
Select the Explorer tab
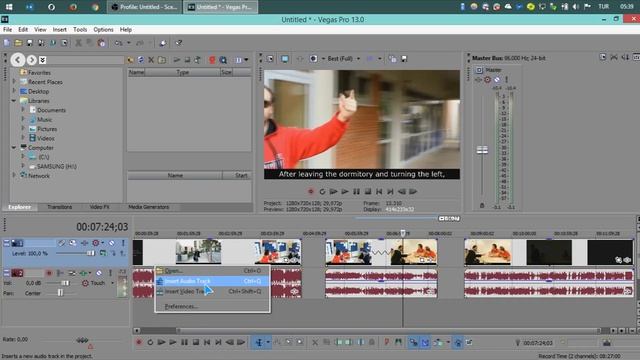click(x=20, y=207)
